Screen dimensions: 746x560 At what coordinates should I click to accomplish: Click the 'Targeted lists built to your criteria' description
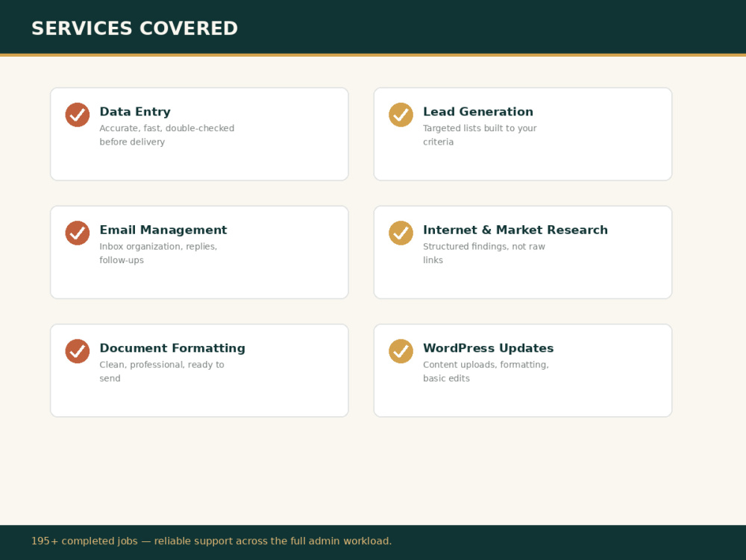[480, 135]
